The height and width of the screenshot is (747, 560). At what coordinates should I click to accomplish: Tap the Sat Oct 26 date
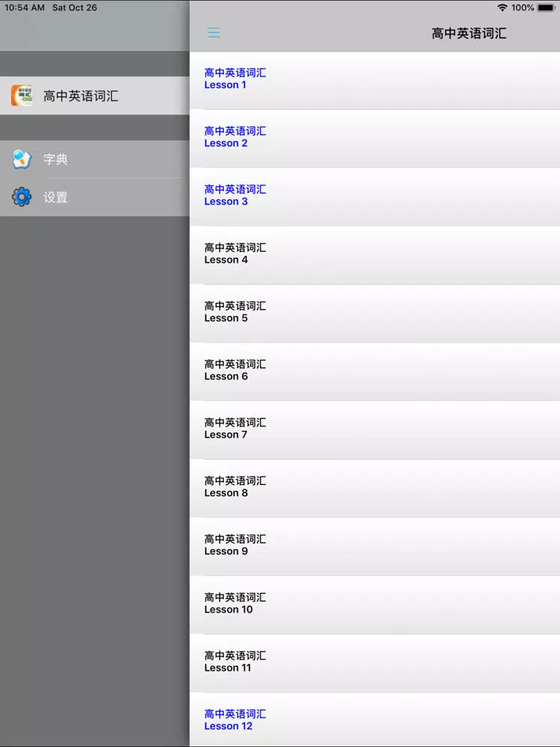[x=75, y=7]
